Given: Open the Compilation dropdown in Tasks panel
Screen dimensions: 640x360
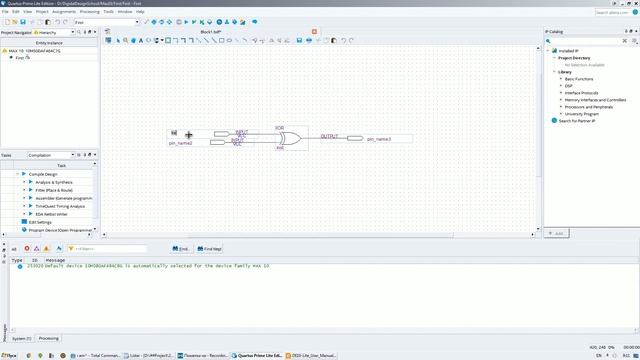Looking at the screenshot, I should (73, 155).
